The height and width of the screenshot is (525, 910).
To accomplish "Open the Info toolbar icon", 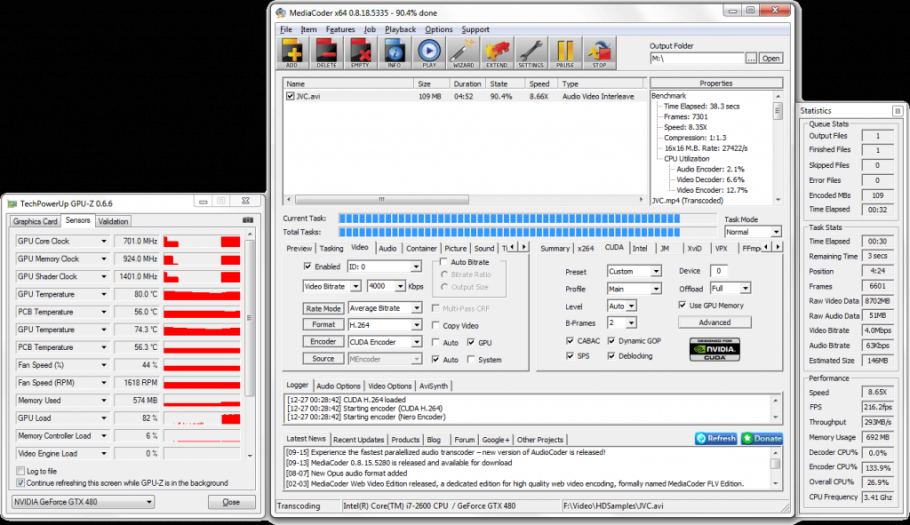I will [x=395, y=53].
